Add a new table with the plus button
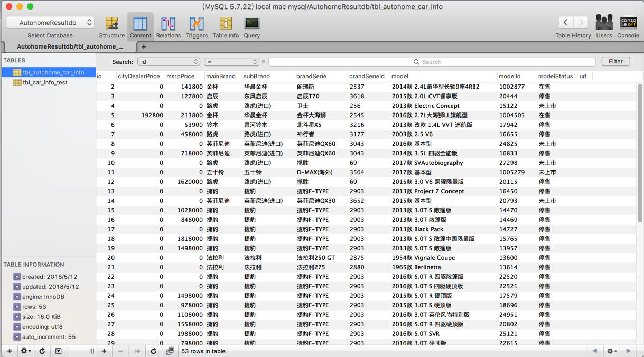644x357 pixels. pyautogui.click(x=10, y=351)
